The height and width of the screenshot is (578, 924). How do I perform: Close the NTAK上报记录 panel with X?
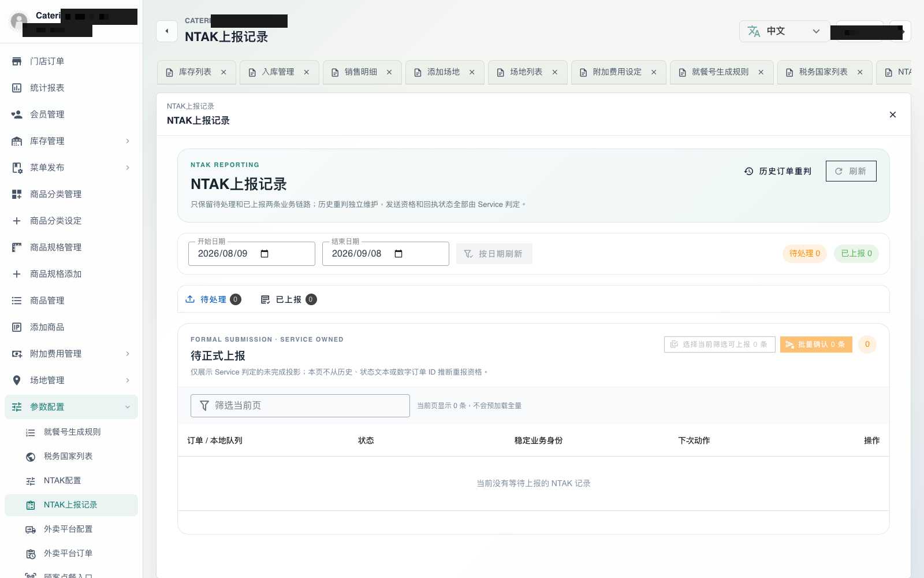pos(893,114)
